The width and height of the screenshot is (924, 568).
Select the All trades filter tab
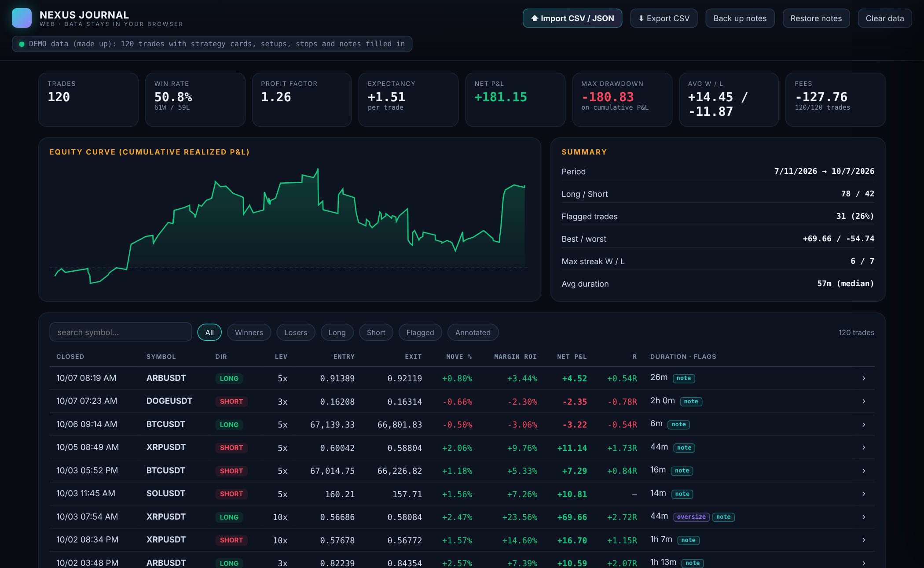tap(209, 332)
